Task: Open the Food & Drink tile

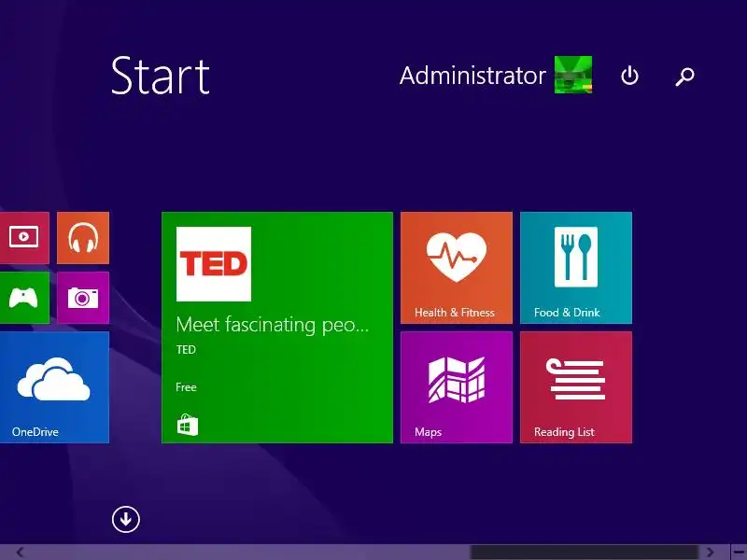Action: click(576, 268)
